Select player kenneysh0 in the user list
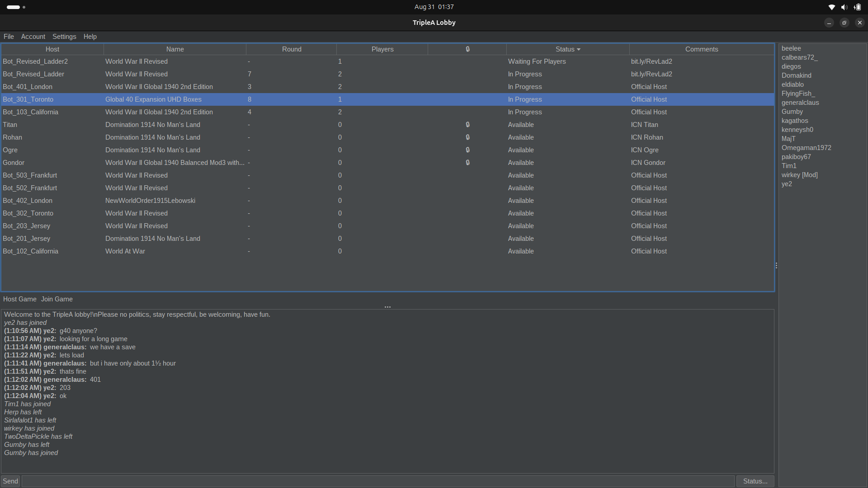This screenshot has width=868, height=488. click(797, 130)
